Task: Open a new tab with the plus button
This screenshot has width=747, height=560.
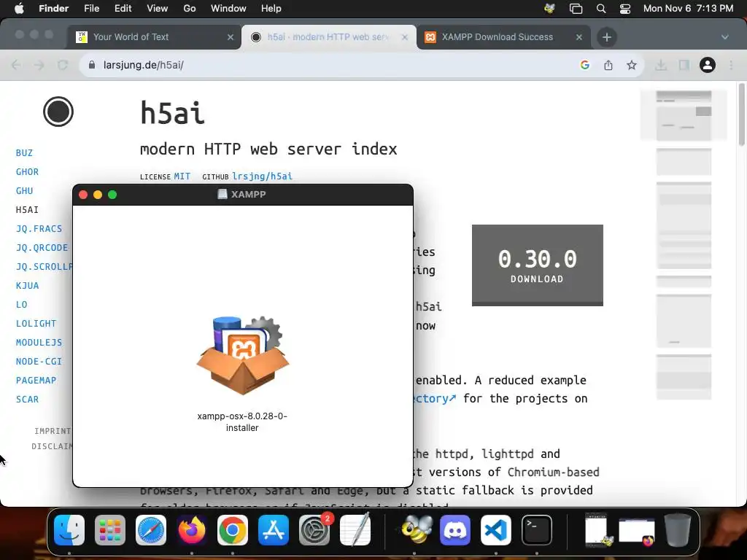Action: click(606, 37)
